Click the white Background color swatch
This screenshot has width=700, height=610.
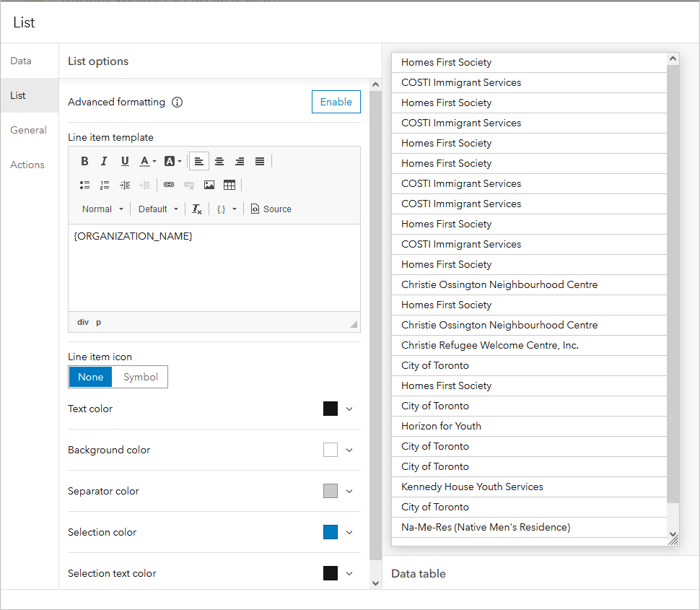pyautogui.click(x=331, y=450)
